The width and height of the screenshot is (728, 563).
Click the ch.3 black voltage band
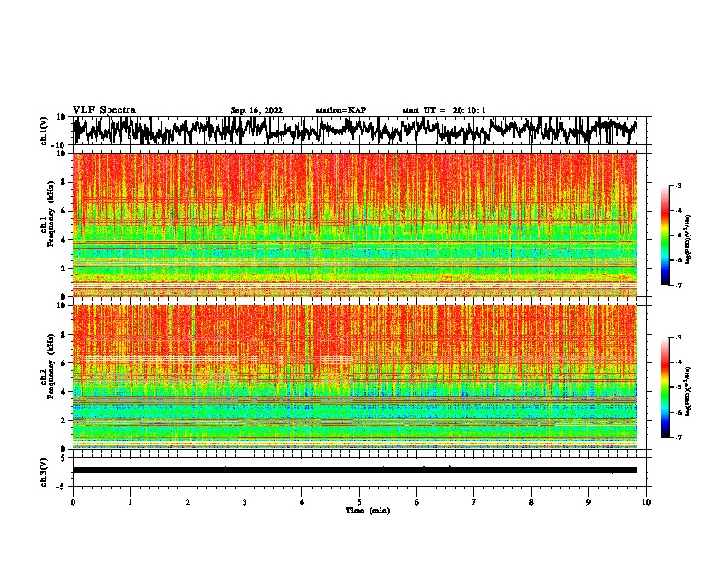(355, 470)
